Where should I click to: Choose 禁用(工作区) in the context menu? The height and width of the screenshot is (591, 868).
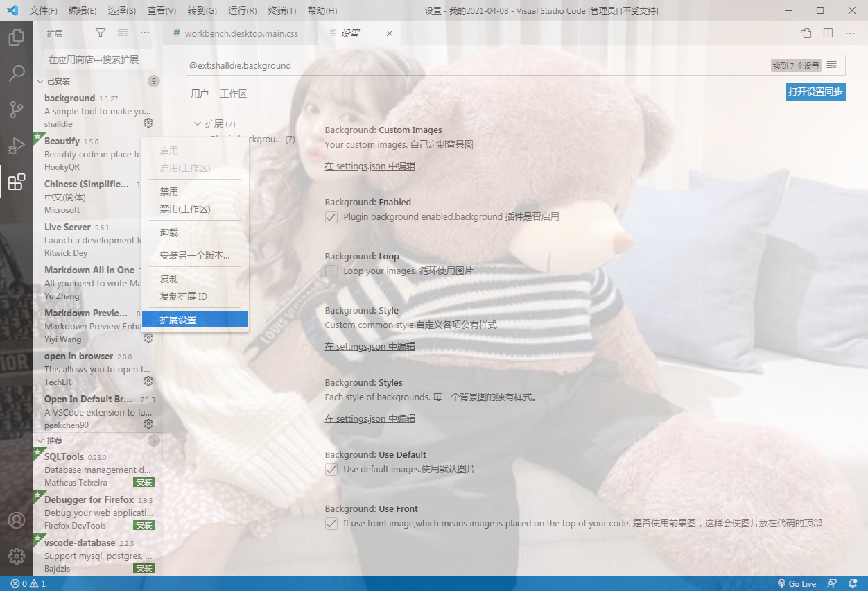click(195, 209)
